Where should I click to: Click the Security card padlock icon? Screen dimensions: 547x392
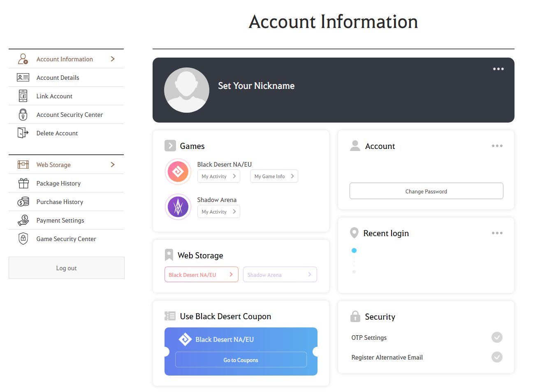355,316
